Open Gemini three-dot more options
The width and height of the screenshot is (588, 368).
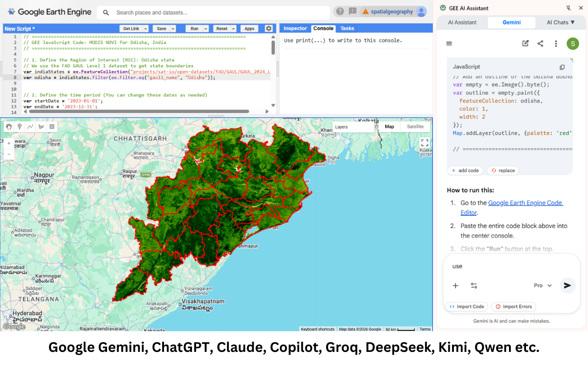coord(556,44)
